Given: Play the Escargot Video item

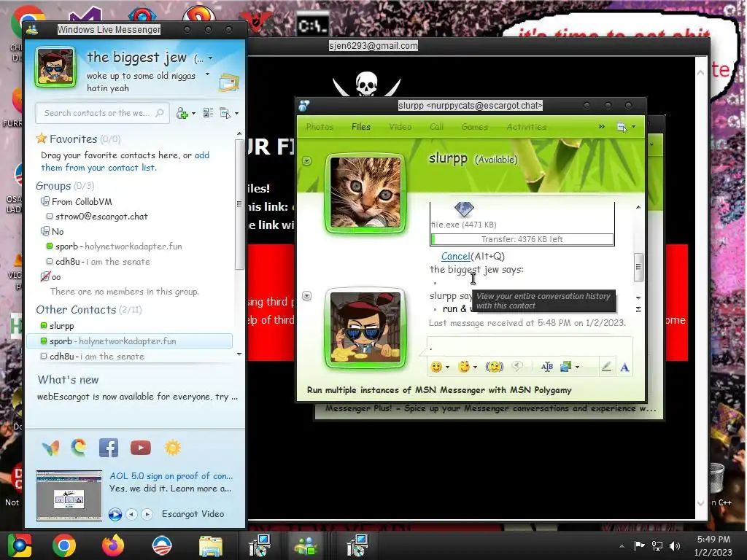Looking at the screenshot, I should coord(115,514).
